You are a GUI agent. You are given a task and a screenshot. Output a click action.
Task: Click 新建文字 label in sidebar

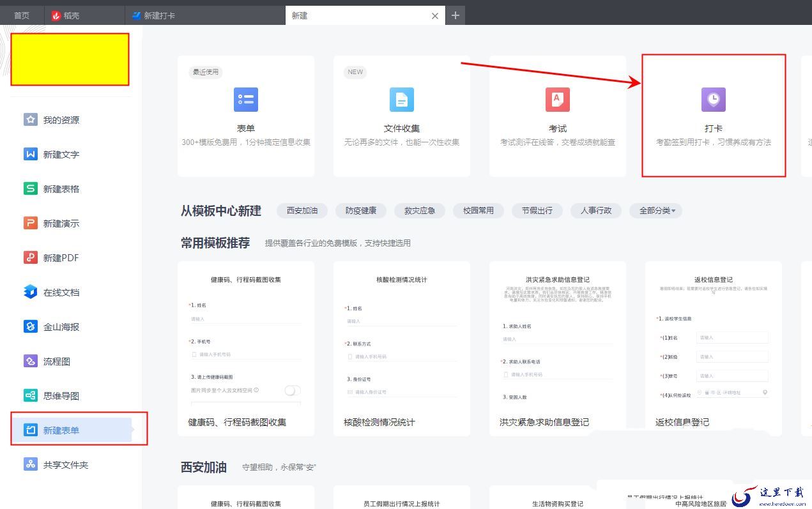61,155
